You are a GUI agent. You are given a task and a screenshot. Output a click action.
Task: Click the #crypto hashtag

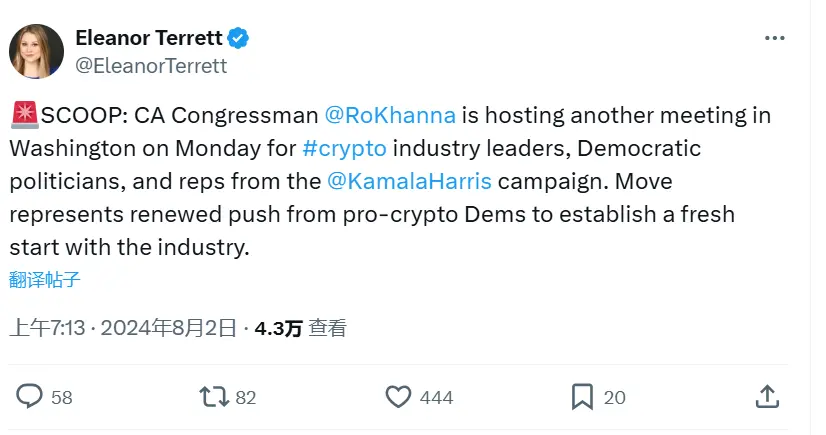[345, 148]
